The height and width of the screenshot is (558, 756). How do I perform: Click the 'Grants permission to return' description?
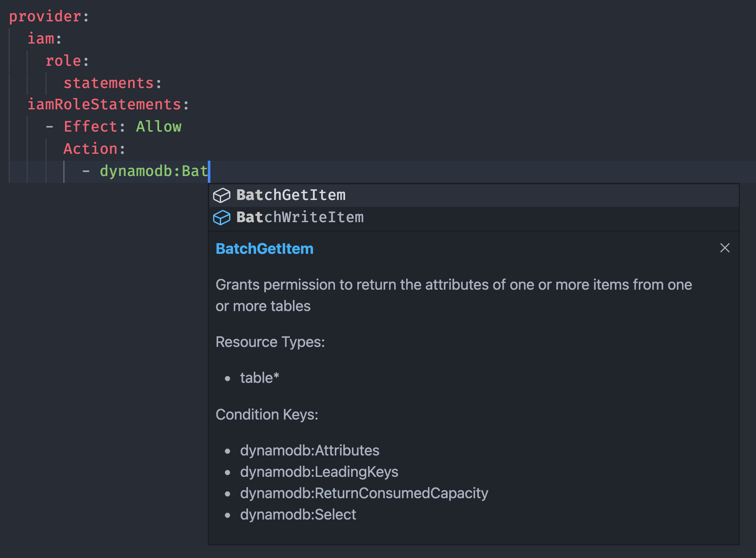(x=454, y=295)
